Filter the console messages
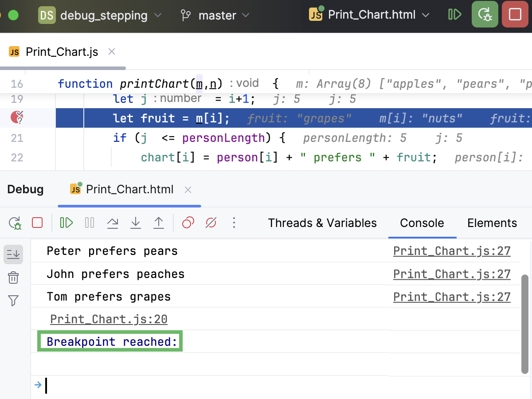Screen dimensions: 532x399 (x=13, y=301)
